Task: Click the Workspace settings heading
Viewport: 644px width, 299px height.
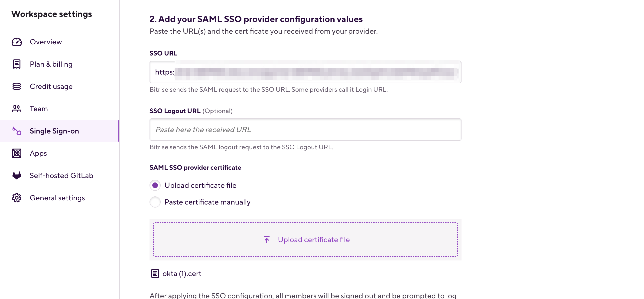Action: point(52,14)
